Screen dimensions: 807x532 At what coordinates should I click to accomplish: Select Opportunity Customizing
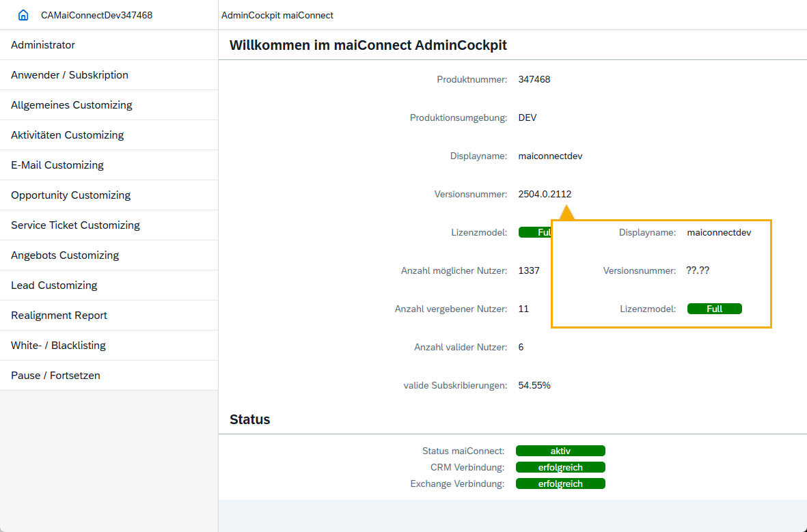(x=70, y=195)
